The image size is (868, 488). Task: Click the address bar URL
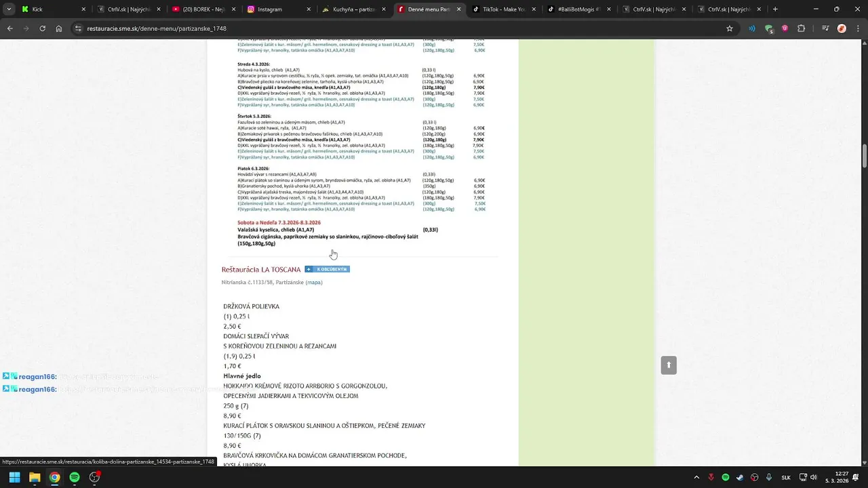point(157,28)
